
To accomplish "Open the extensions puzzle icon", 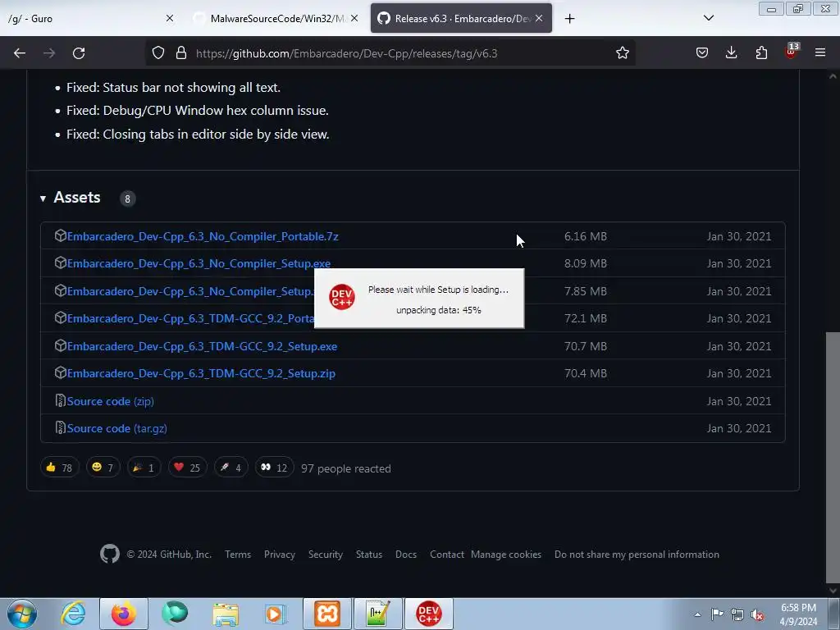I will [761, 53].
